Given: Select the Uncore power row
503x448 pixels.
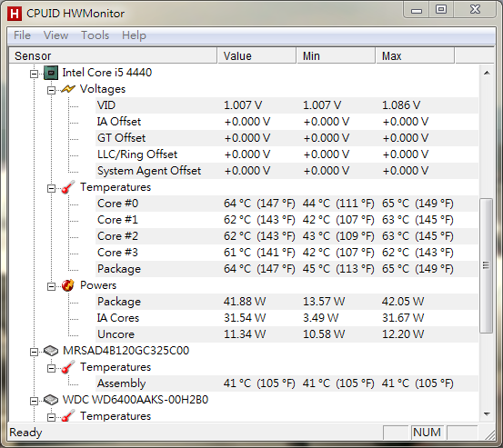Looking at the screenshot, I should click(287, 334).
